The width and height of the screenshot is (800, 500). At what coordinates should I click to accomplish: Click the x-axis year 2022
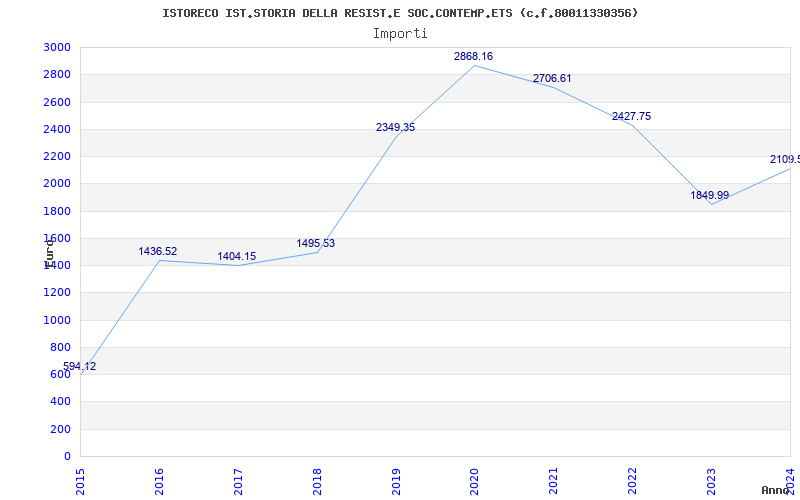[x=633, y=482]
